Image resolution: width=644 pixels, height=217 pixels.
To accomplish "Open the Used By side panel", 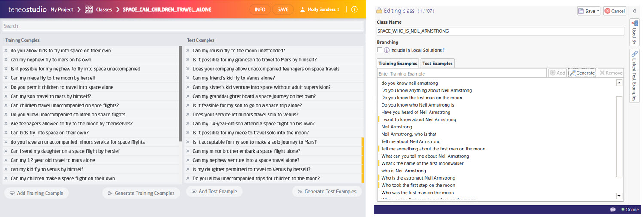I will [634, 32].
